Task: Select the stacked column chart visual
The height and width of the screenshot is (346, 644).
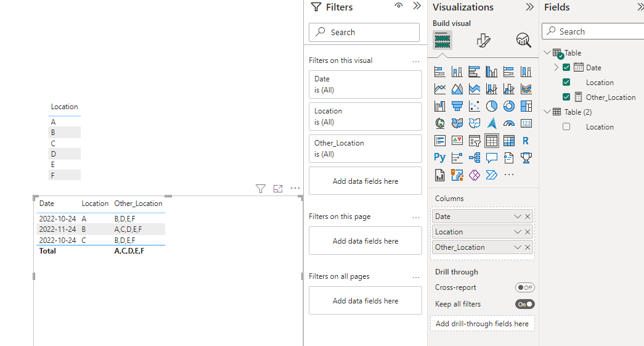Action: point(457,72)
